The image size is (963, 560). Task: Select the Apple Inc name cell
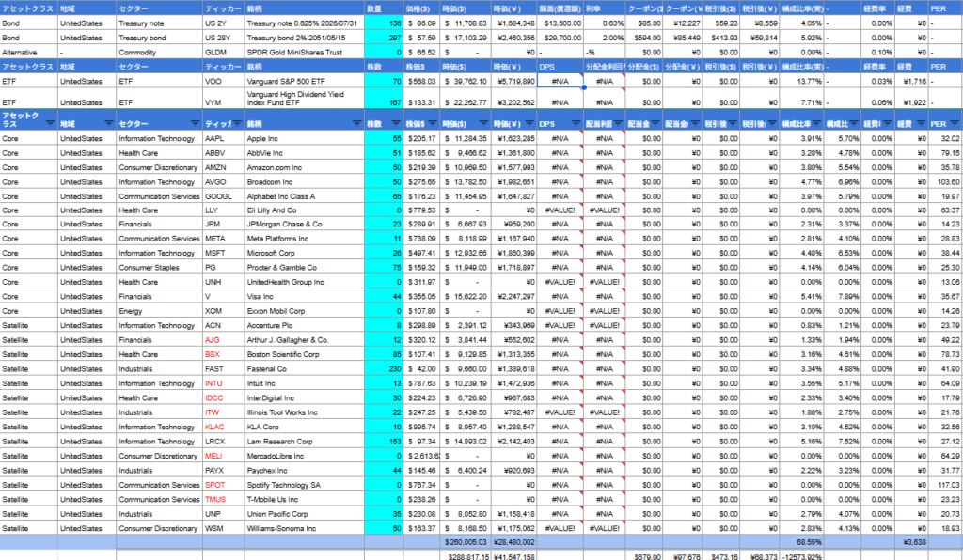304,139
